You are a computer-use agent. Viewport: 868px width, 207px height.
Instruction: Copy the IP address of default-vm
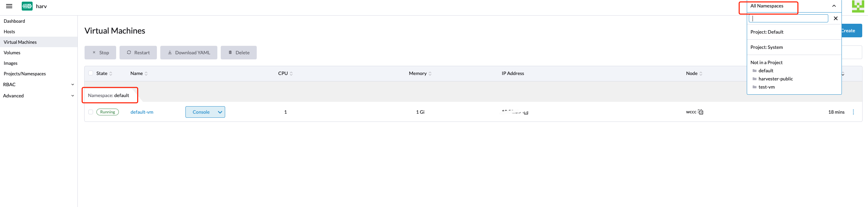(x=525, y=112)
